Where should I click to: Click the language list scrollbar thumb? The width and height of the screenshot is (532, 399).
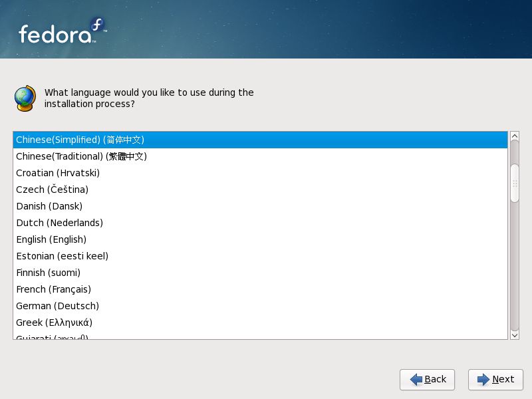(x=515, y=184)
